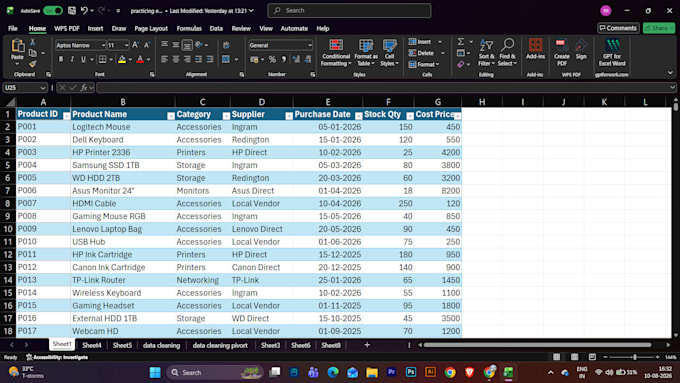The height and width of the screenshot is (383, 680).
Task: Open Stock Qty filter dropdown
Action: coord(410,116)
